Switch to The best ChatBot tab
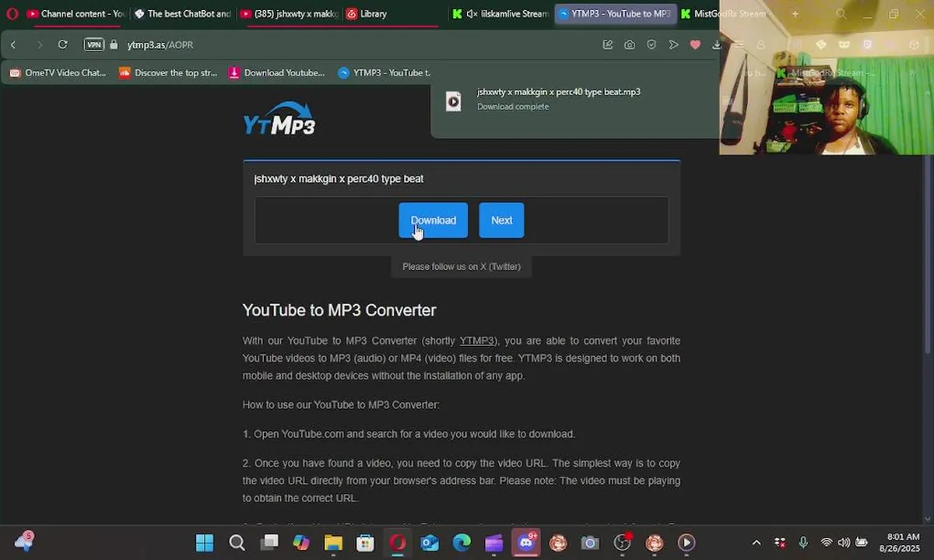Viewport: 934px width, 560px height. (182, 14)
